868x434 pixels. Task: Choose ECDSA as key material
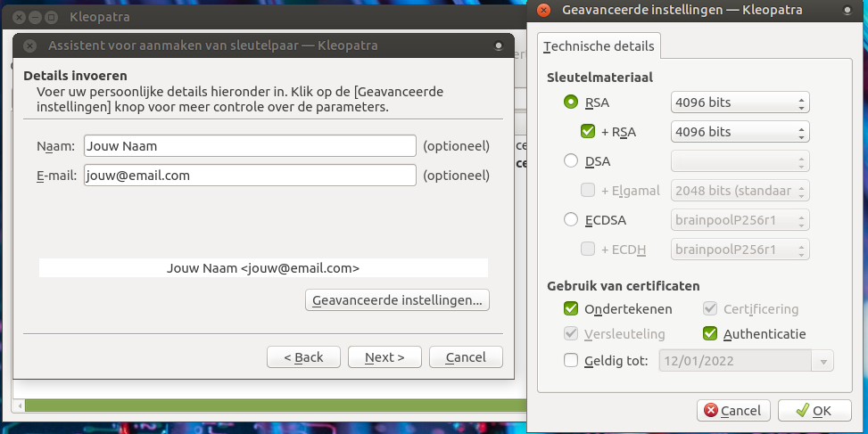pos(571,220)
